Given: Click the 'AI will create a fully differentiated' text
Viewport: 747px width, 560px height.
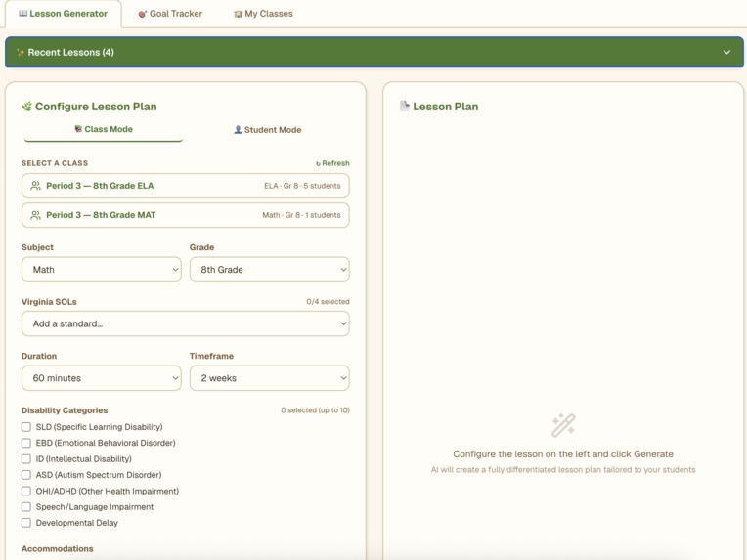Looking at the screenshot, I should [x=563, y=470].
